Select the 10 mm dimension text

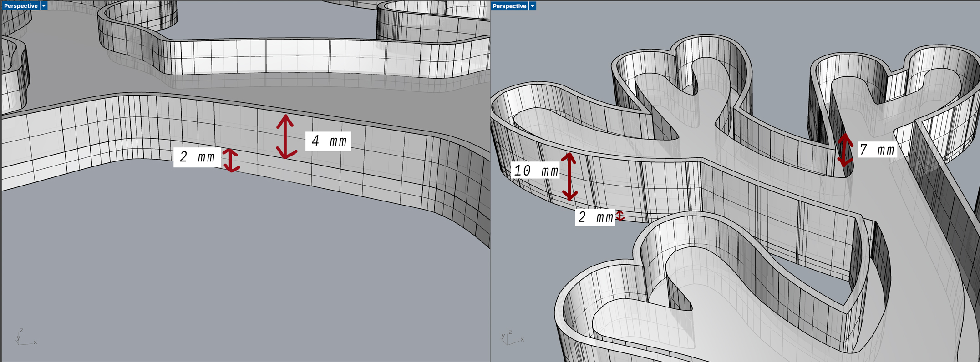pos(535,171)
